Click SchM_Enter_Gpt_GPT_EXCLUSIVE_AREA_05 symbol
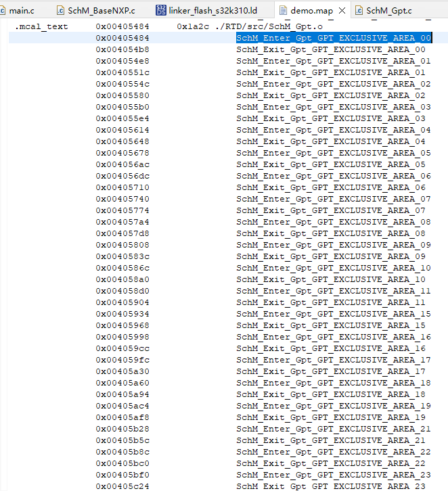This screenshot has height=491, width=448. click(334, 153)
